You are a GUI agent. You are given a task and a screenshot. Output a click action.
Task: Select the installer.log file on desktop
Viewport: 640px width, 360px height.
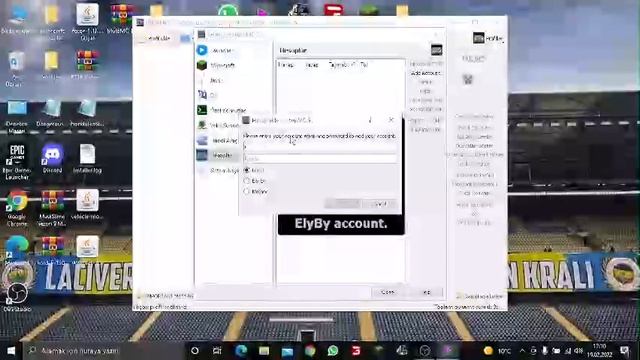(87, 159)
